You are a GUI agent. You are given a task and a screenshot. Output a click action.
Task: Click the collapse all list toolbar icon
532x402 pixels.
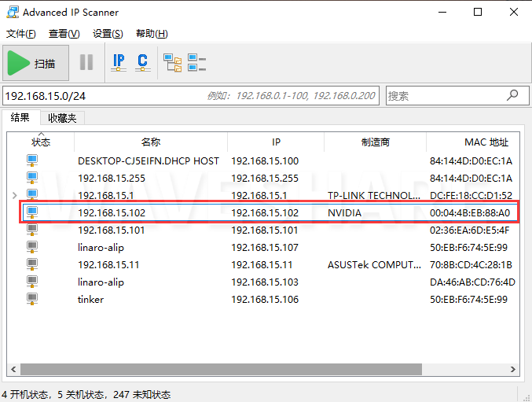pos(196,63)
